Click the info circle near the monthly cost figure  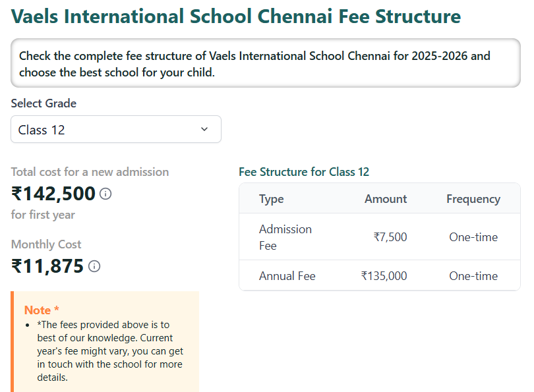pos(94,267)
